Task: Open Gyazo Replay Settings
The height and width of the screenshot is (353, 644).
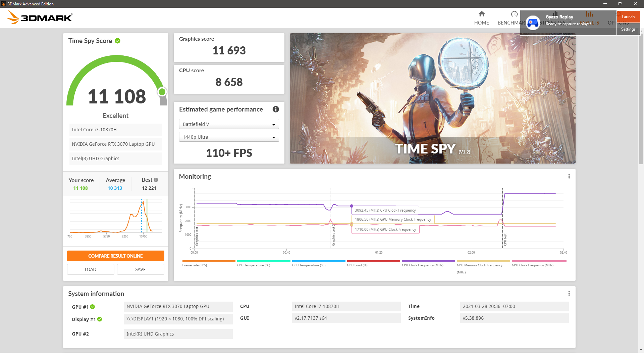Action: 628,29
